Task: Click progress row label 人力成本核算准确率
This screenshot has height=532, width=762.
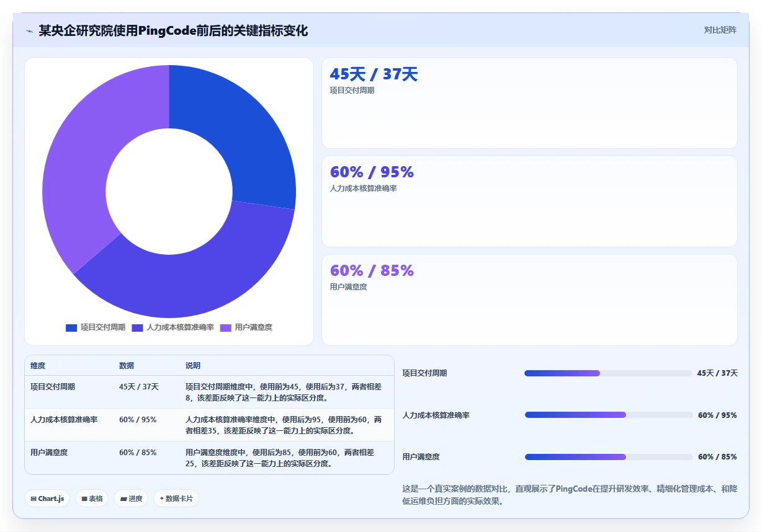Action: point(436,415)
